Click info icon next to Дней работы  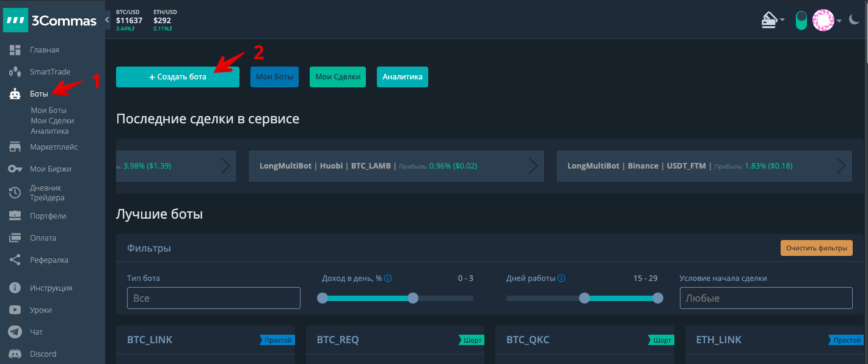pyautogui.click(x=561, y=278)
